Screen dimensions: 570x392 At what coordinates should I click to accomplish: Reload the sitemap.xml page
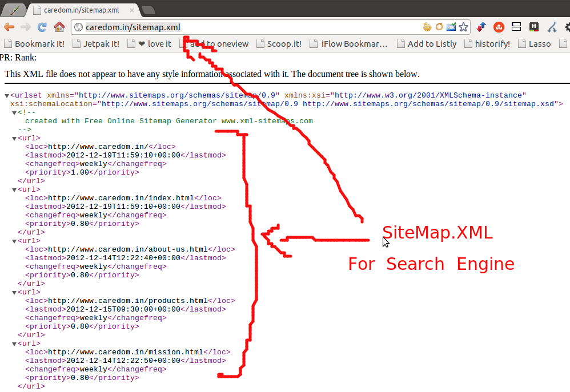[42, 27]
